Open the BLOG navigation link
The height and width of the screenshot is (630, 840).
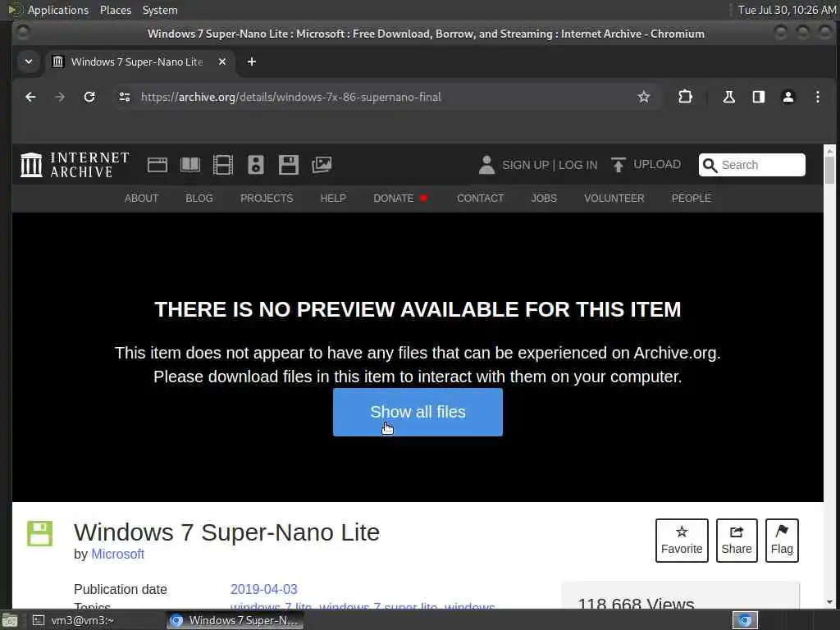click(x=199, y=199)
